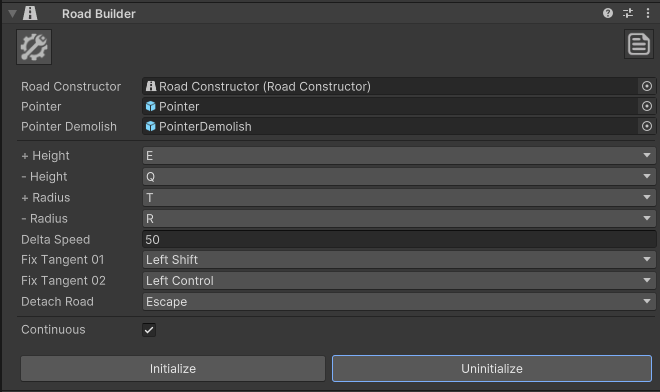
Task: Click the Fix Tangent 02 label
Action: point(64,281)
